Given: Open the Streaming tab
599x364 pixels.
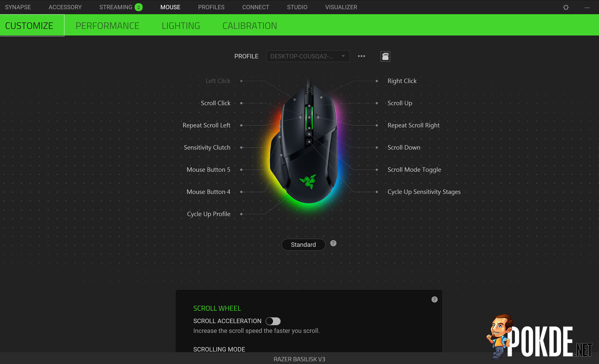Looking at the screenshot, I should coord(115,7).
